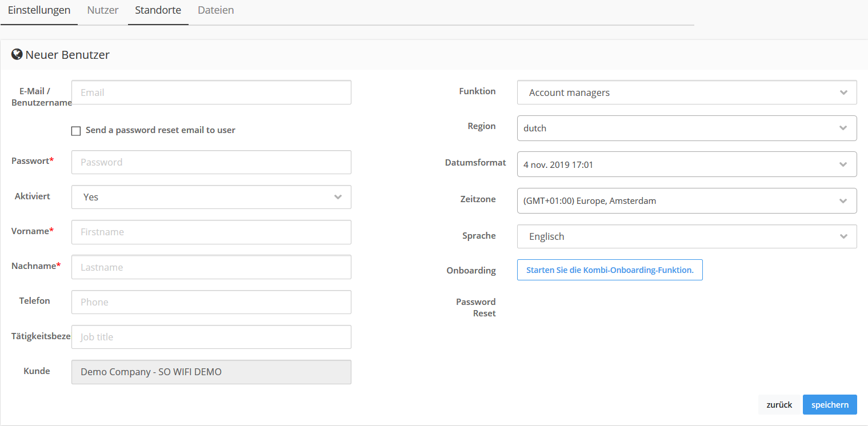Focus the Email input field
Viewport: 868px width, 426px height.
[x=211, y=92]
